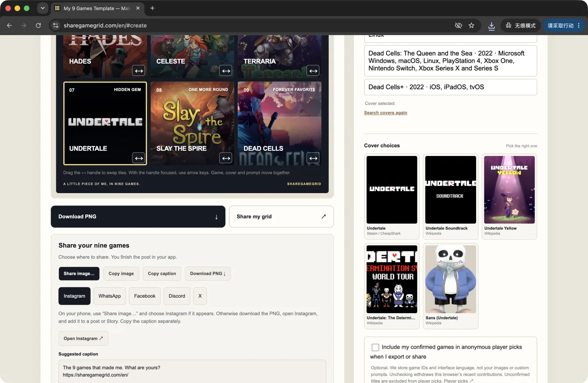Expand the tab search dropdown
588x383 pixels.
(x=42, y=8)
